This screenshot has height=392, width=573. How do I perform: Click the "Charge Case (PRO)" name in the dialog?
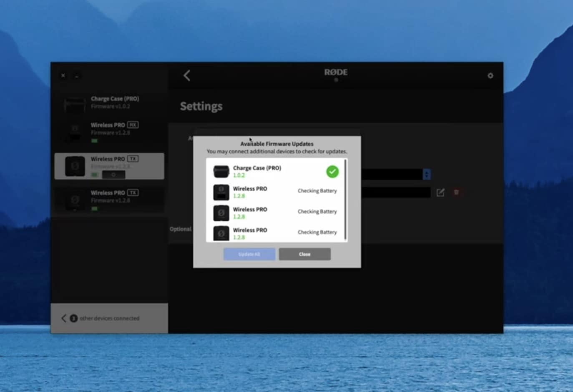[x=257, y=168]
